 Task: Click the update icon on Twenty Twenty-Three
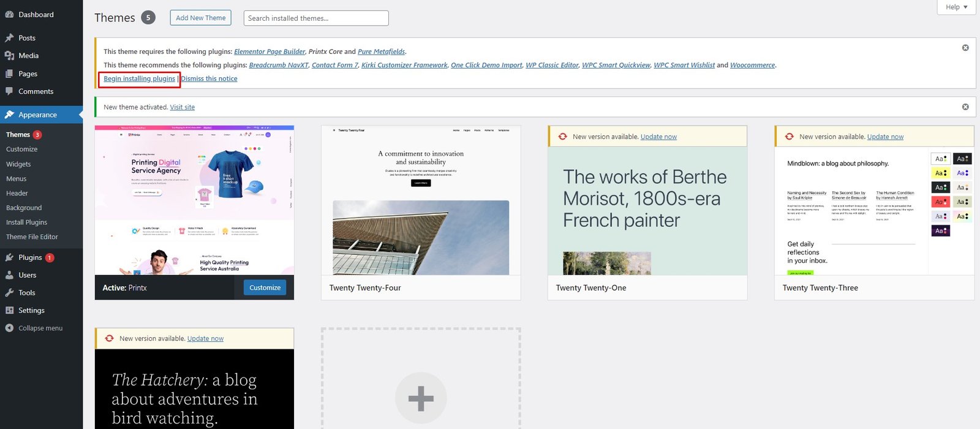point(789,137)
